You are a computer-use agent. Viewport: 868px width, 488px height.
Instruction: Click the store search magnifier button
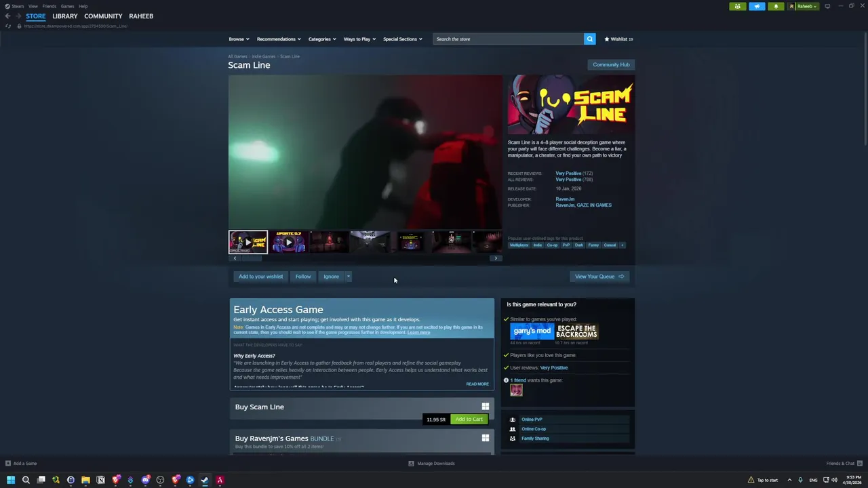[x=589, y=39]
